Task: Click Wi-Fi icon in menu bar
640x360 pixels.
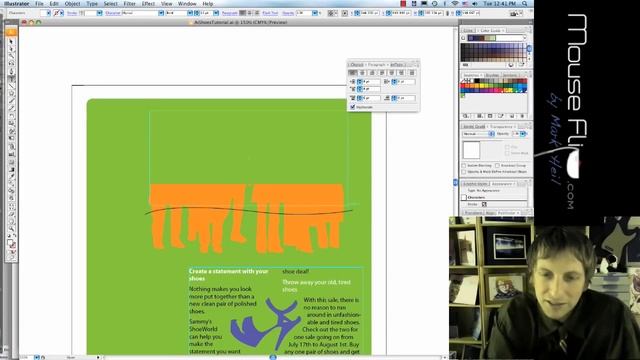Action: tap(455, 4)
